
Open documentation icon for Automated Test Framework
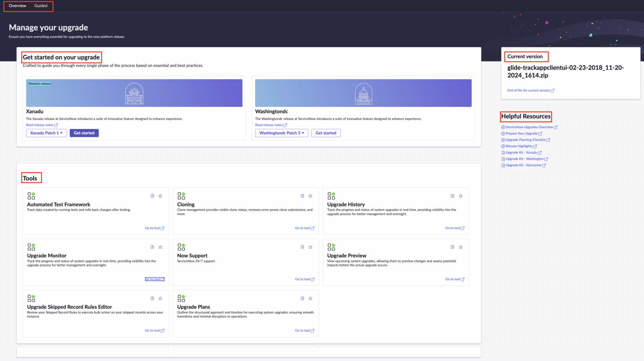(x=152, y=196)
